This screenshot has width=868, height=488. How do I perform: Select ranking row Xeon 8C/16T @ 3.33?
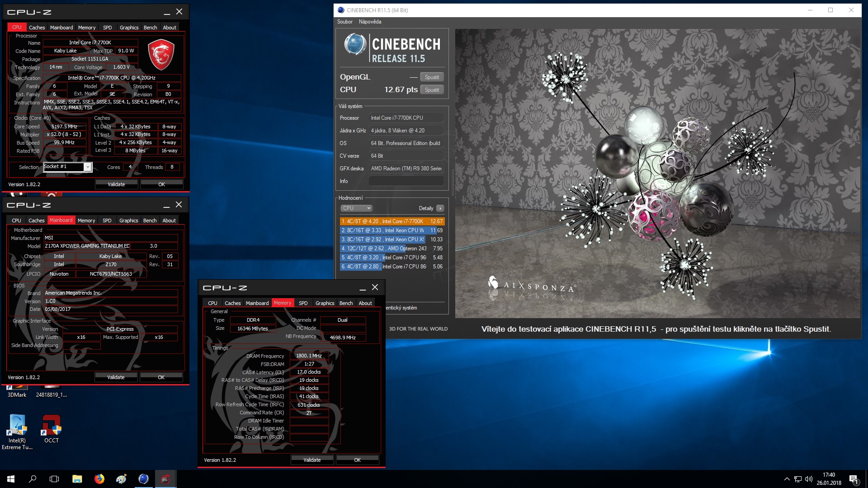[x=392, y=230]
